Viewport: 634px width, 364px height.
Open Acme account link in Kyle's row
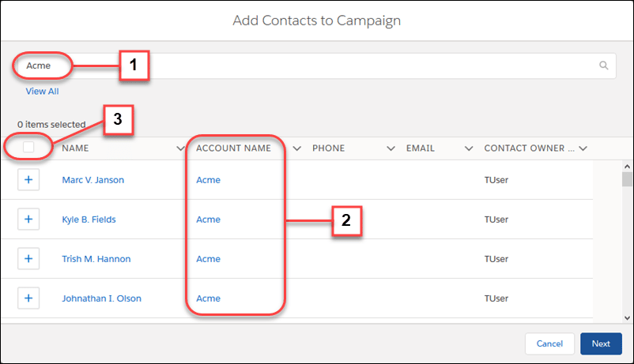tap(208, 220)
